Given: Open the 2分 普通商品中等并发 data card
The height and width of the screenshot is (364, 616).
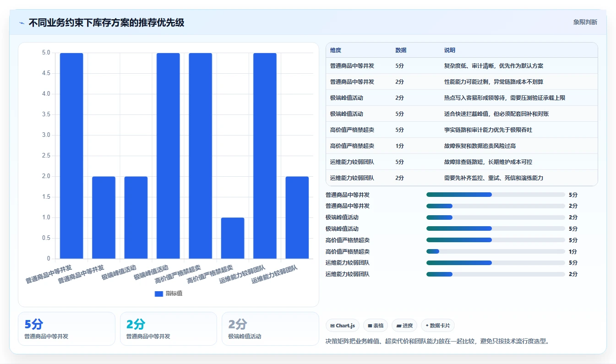Looking at the screenshot, I should 169,329.
